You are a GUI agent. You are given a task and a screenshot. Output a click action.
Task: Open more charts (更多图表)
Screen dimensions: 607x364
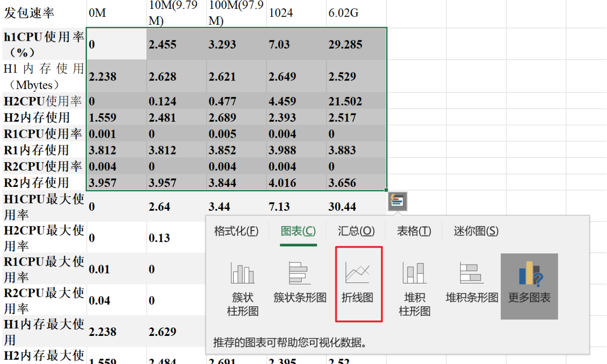[529, 286]
